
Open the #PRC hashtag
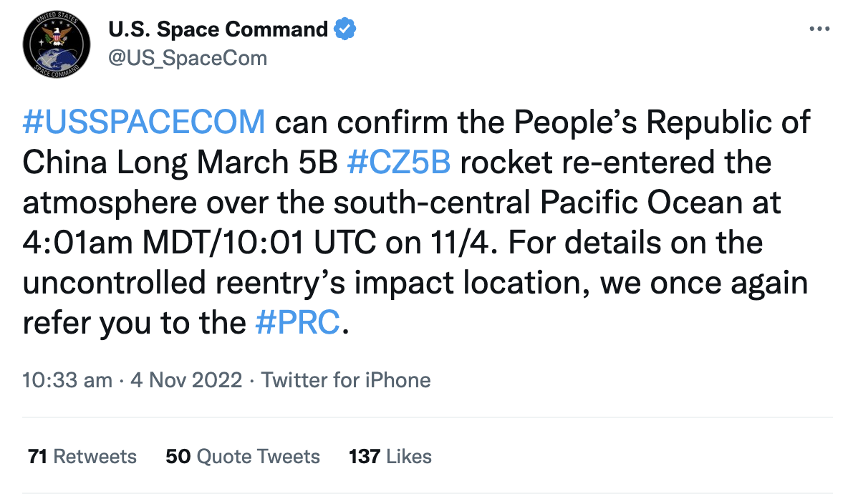(297, 322)
